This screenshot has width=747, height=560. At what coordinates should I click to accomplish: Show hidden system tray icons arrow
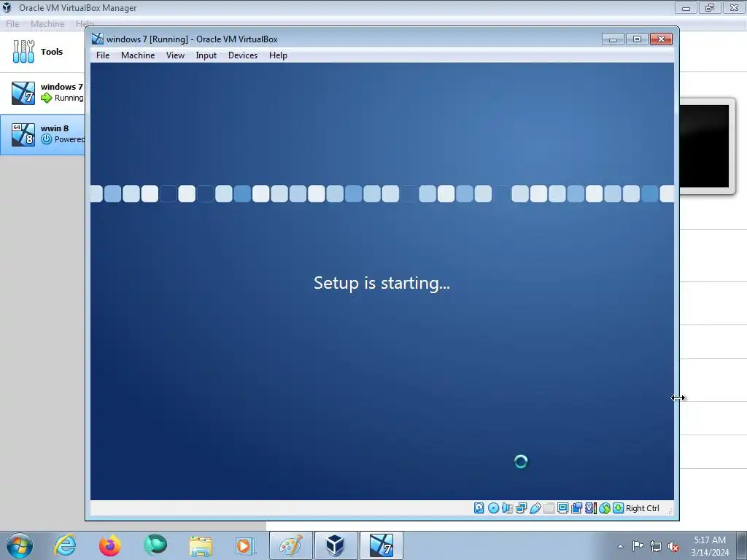[x=620, y=546]
